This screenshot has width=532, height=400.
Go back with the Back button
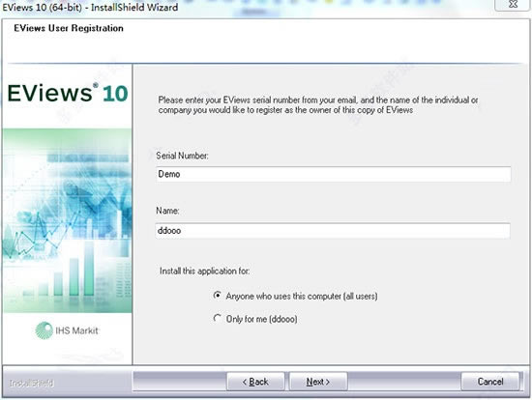point(255,382)
